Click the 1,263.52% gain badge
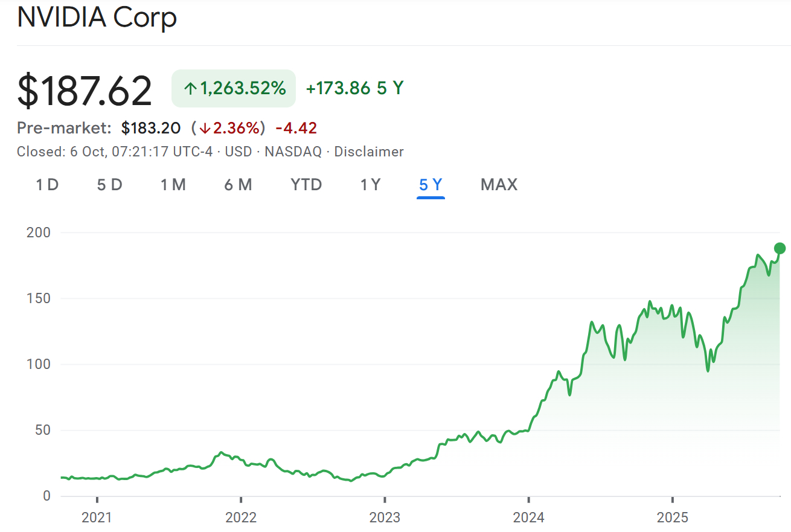This screenshot has height=532, width=791. 234,89
